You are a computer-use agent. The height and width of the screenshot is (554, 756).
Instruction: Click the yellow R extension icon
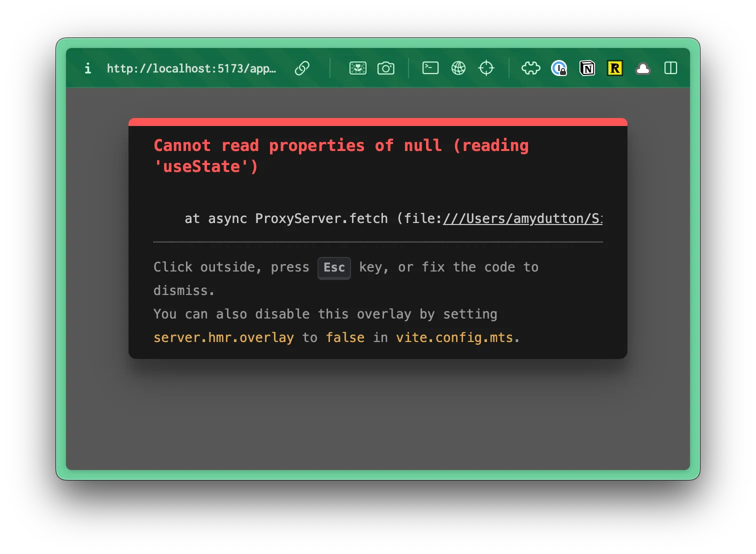click(x=615, y=68)
